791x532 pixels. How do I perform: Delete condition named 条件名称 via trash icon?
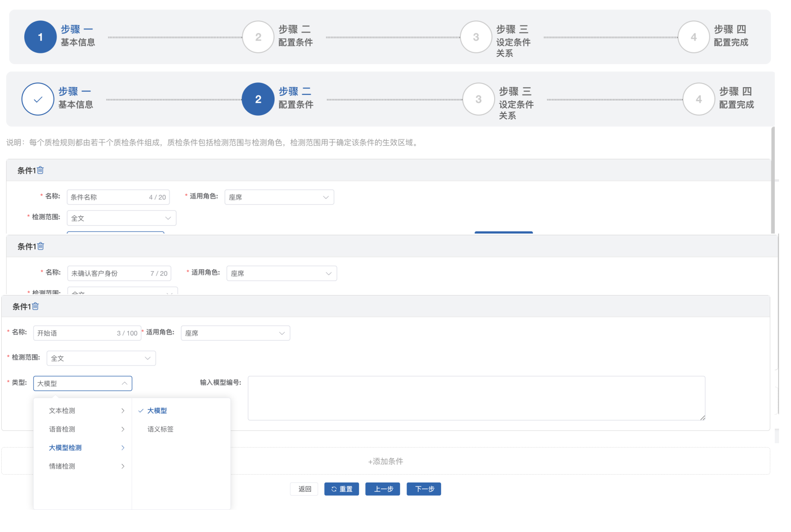click(40, 170)
